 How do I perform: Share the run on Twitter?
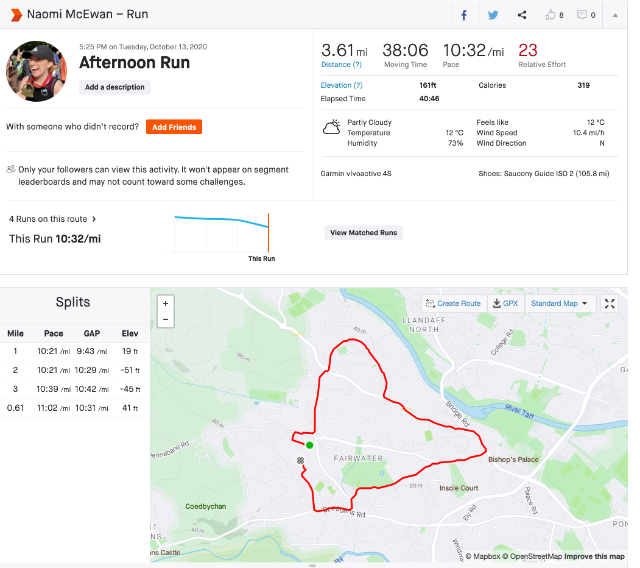(493, 15)
